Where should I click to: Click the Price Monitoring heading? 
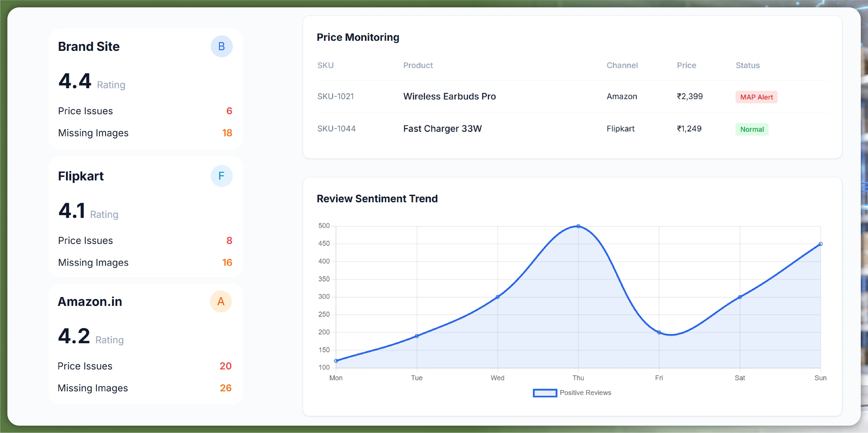[x=358, y=37]
